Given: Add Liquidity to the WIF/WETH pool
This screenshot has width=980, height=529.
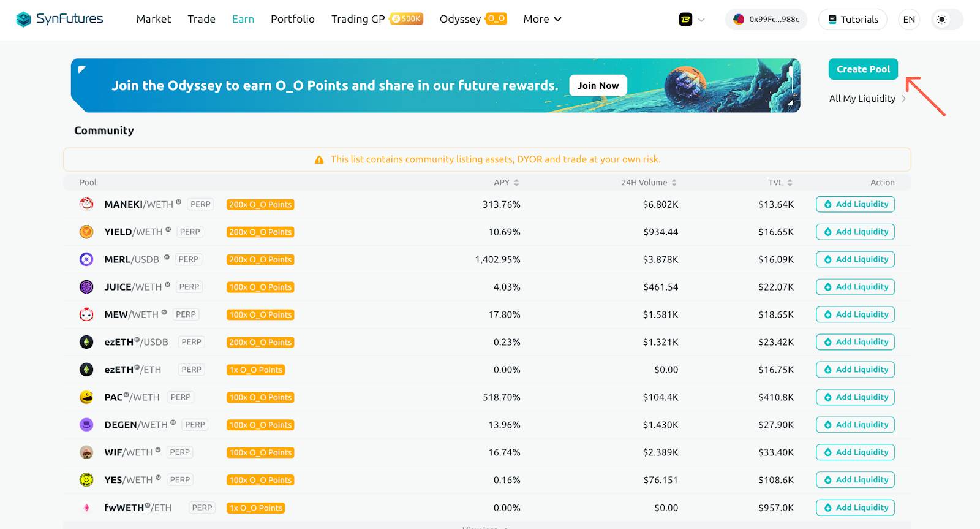Looking at the screenshot, I should point(855,452).
